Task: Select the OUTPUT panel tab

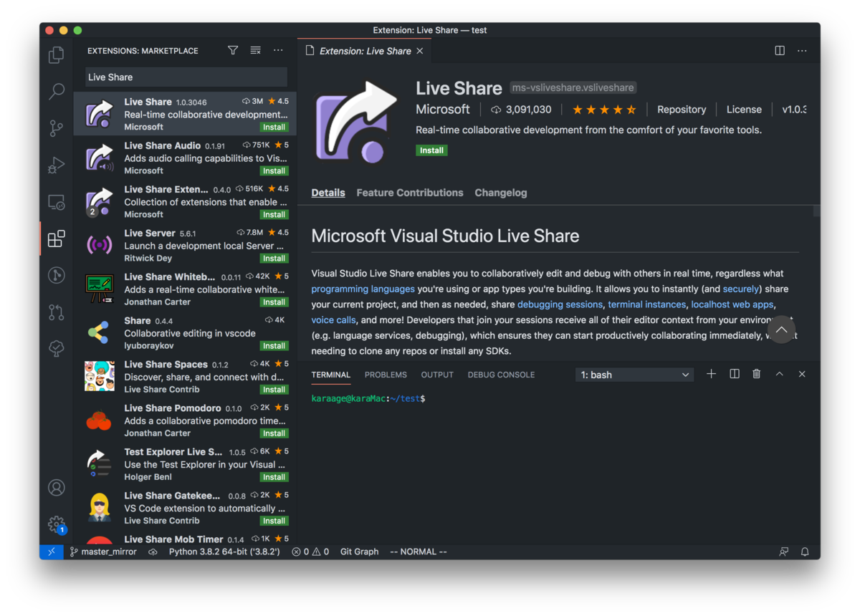Action: (x=437, y=375)
